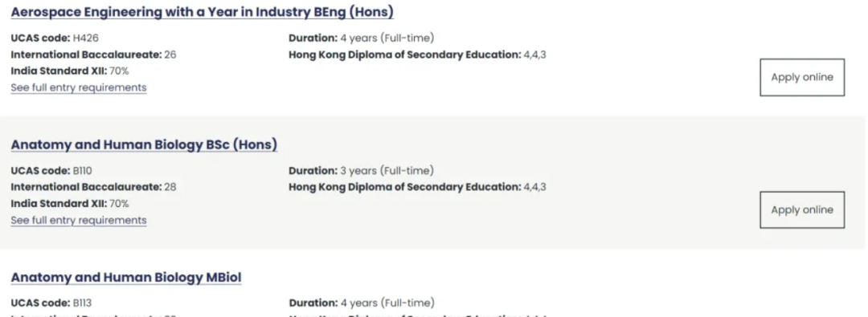This screenshot has height=317, width=868.
Task: Click India Standard XII 70% under Anatomy BSc
Action: click(70, 204)
